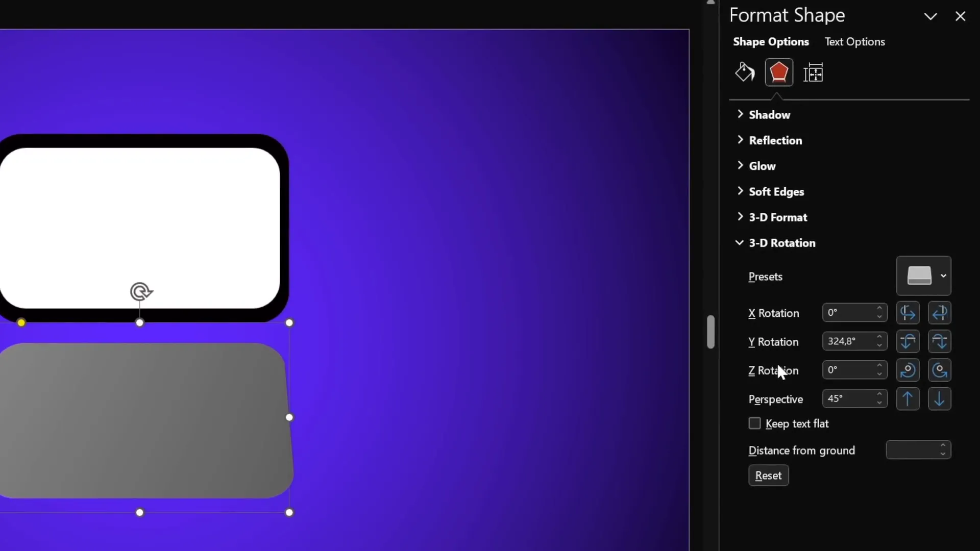Open the Size & Properties icon

(x=813, y=72)
